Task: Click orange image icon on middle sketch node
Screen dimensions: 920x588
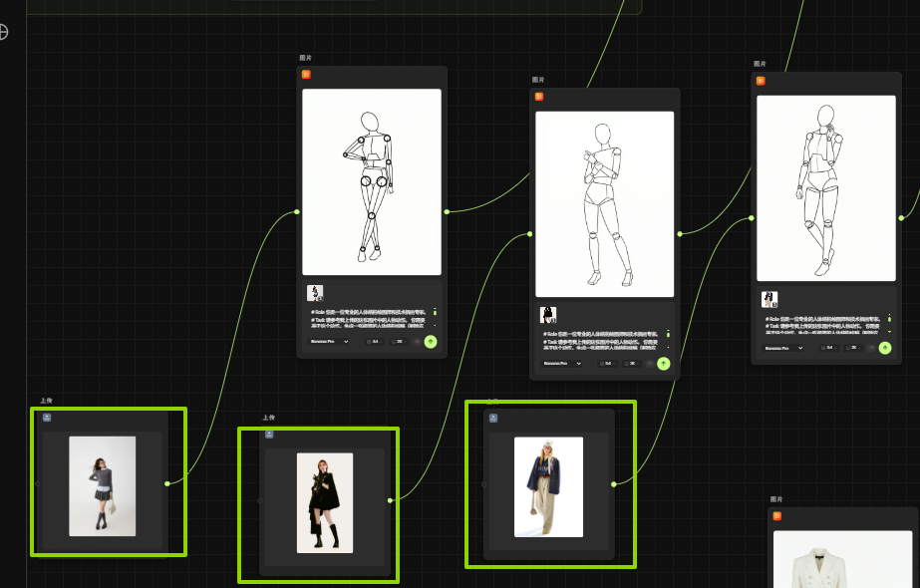Action: (x=539, y=97)
